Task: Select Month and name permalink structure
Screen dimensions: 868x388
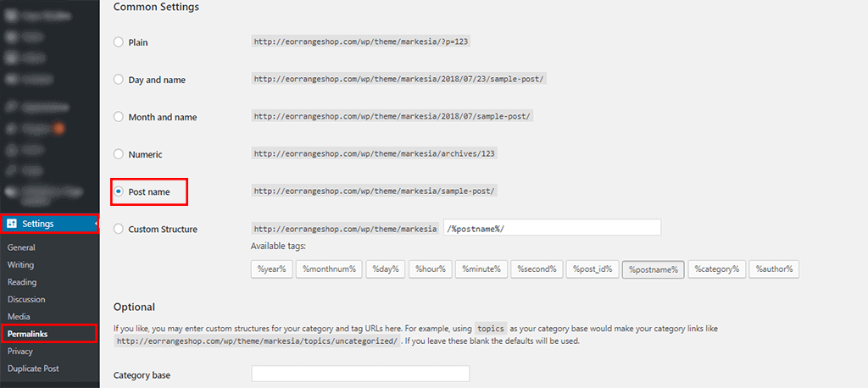Action: [119, 117]
